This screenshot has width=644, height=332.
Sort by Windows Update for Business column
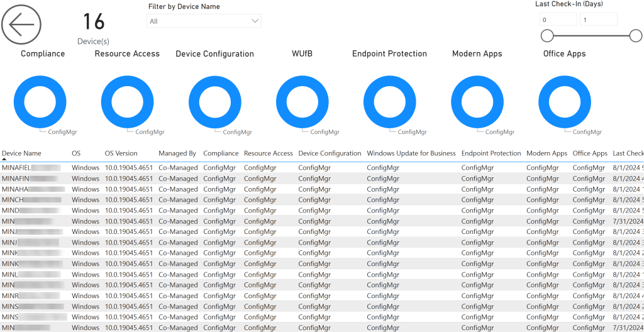point(411,153)
